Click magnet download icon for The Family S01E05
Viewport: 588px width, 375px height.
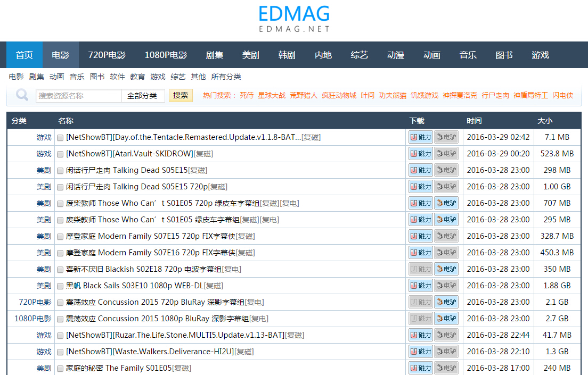420,368
